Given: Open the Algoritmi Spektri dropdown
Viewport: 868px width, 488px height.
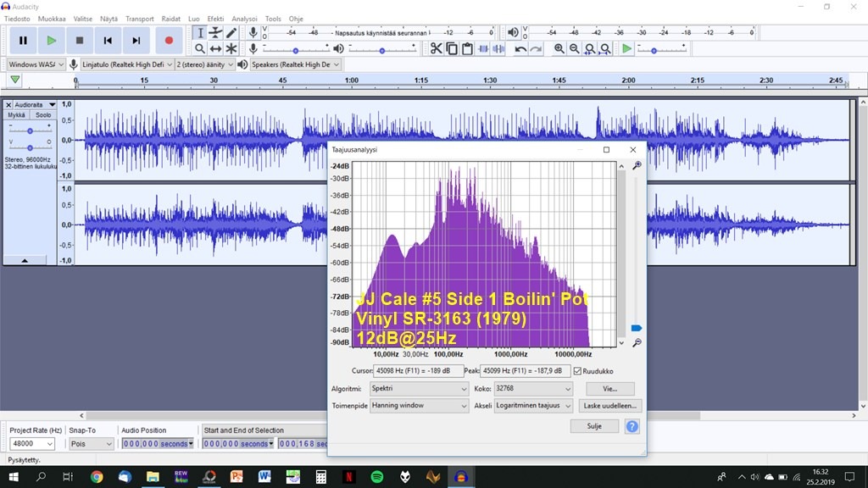Looking at the screenshot, I should [x=419, y=389].
